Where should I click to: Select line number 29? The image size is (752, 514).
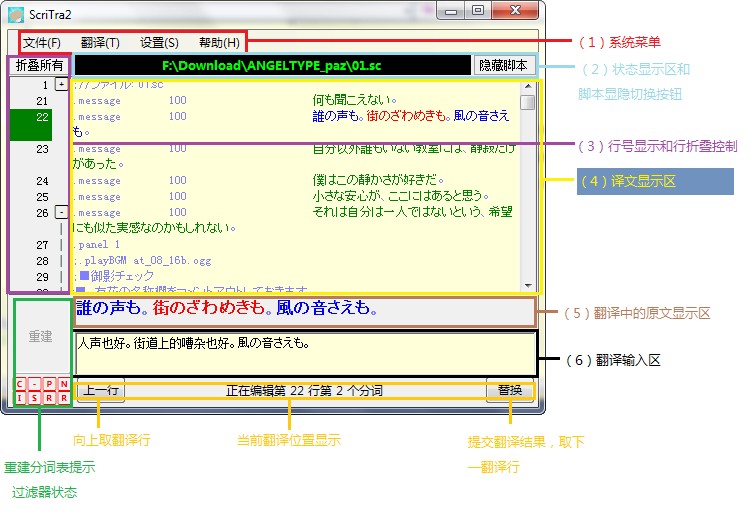pyautogui.click(x=42, y=277)
